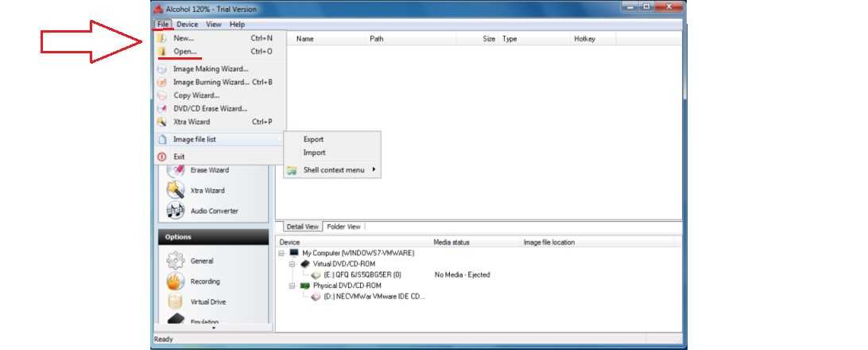
Task: Select My Computer (WINDOWS7-VMWARE) tree item
Action: (358, 253)
